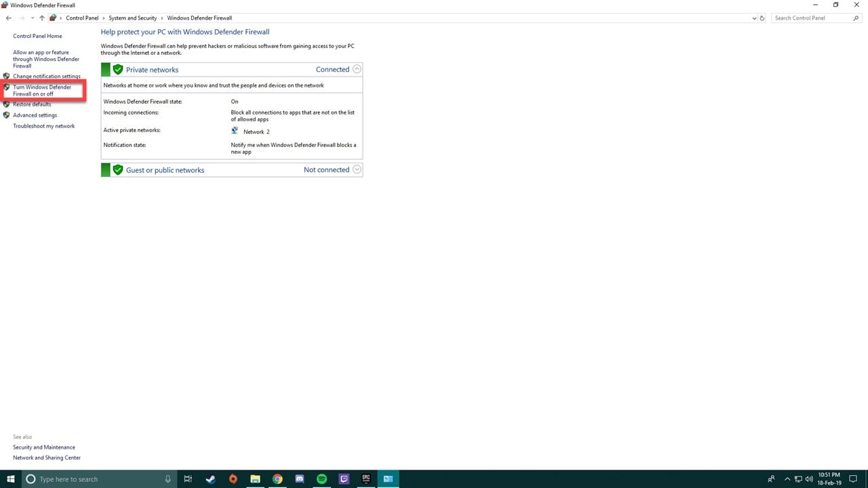
Task: Refresh the Control Panel address bar
Action: 762,18
